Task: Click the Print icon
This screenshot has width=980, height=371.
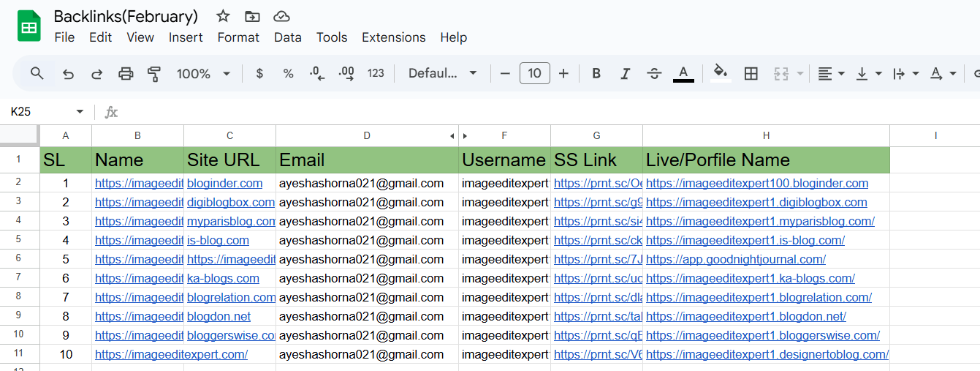Action: (x=126, y=73)
